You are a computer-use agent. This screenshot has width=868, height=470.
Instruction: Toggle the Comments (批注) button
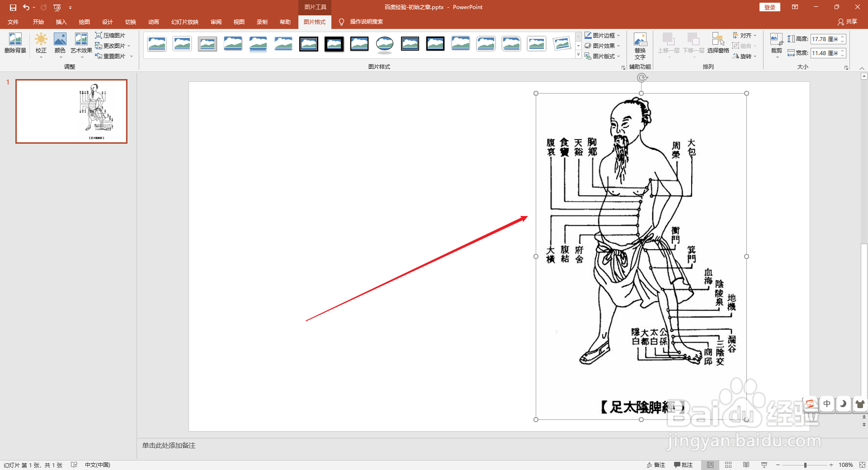(x=683, y=465)
